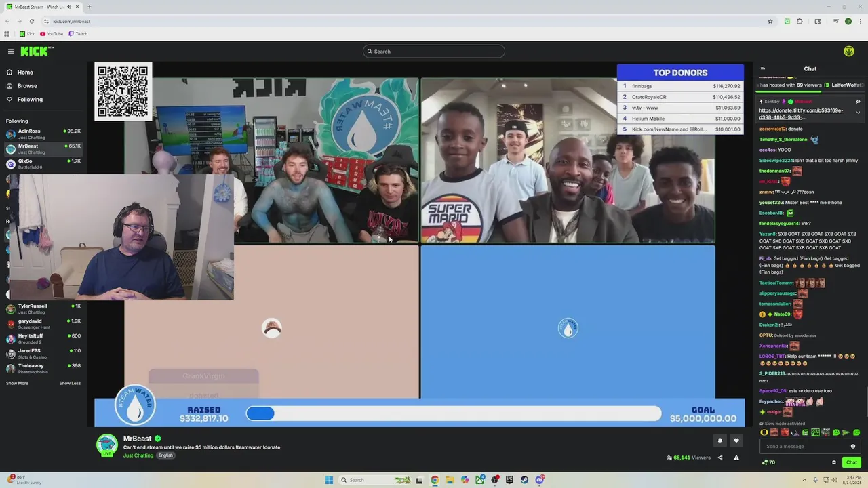The image size is (868, 488).
Task: Insert the last green smiley emote
Action: pos(856,432)
